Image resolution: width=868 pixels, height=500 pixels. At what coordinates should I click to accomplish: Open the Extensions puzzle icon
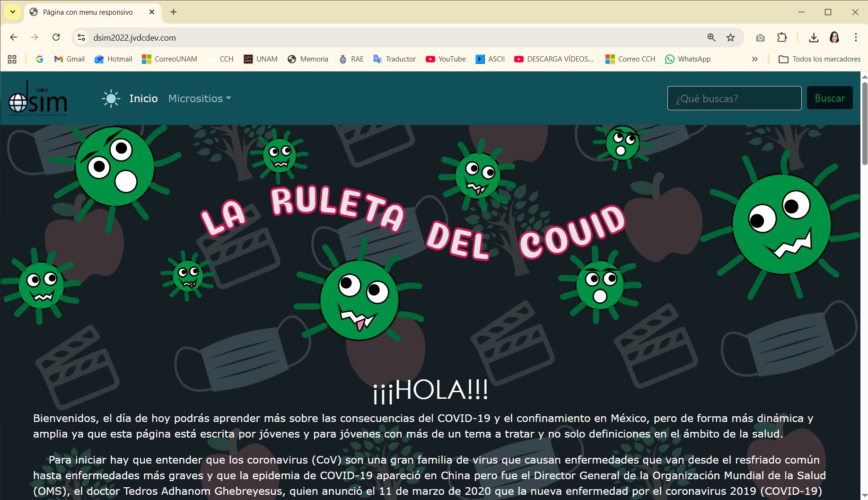(782, 37)
